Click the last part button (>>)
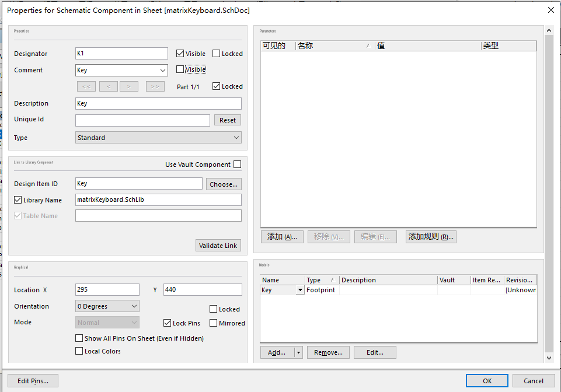This screenshot has width=561, height=392. 155,86
